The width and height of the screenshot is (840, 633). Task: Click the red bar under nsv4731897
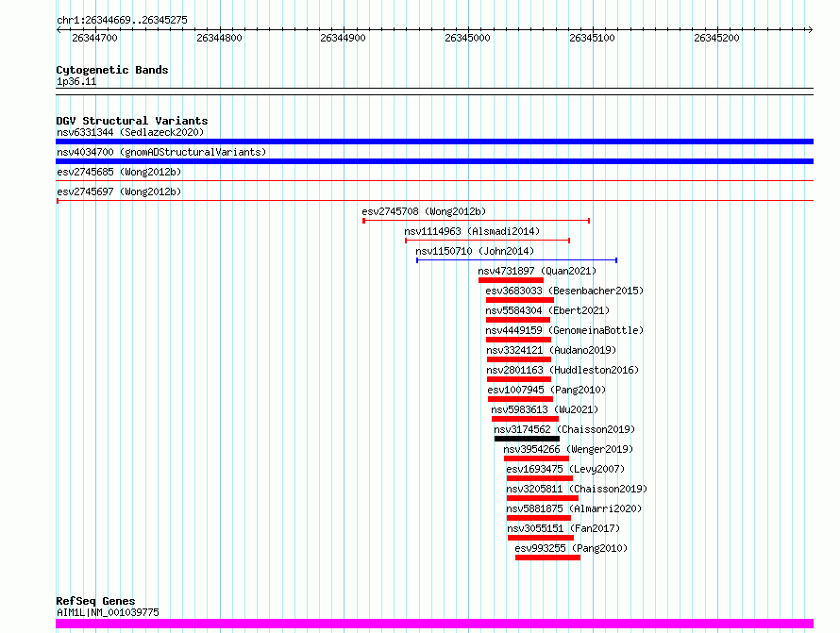pyautogui.click(x=511, y=280)
